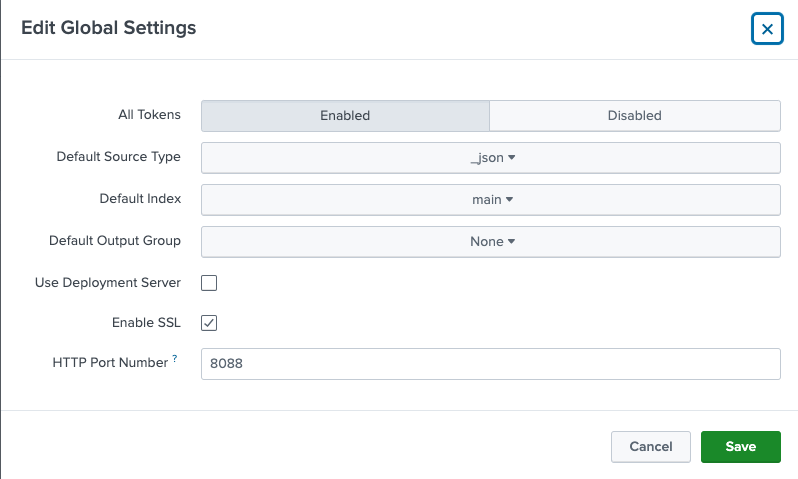The image size is (798, 479).
Task: Click the caret arrow beside _json
Action: click(x=511, y=158)
